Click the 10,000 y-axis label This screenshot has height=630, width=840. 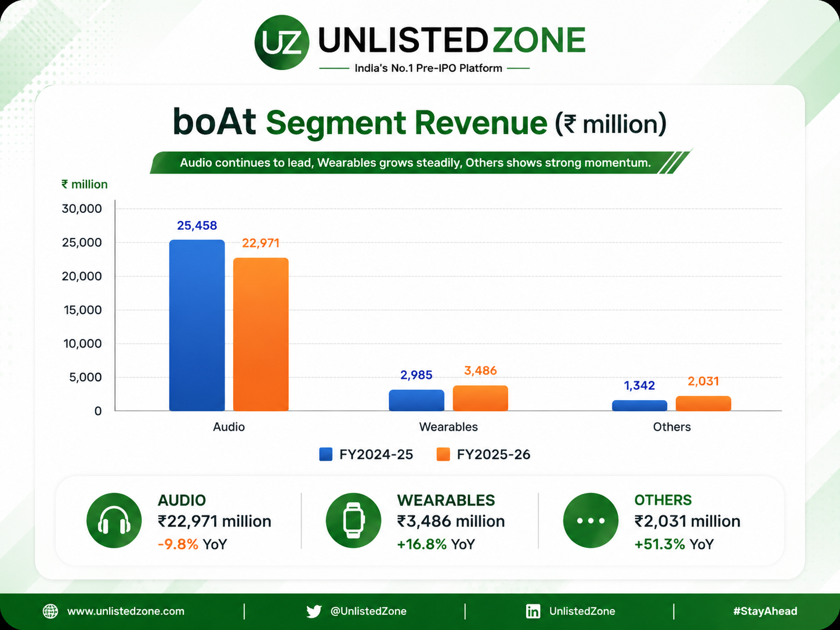click(x=82, y=343)
